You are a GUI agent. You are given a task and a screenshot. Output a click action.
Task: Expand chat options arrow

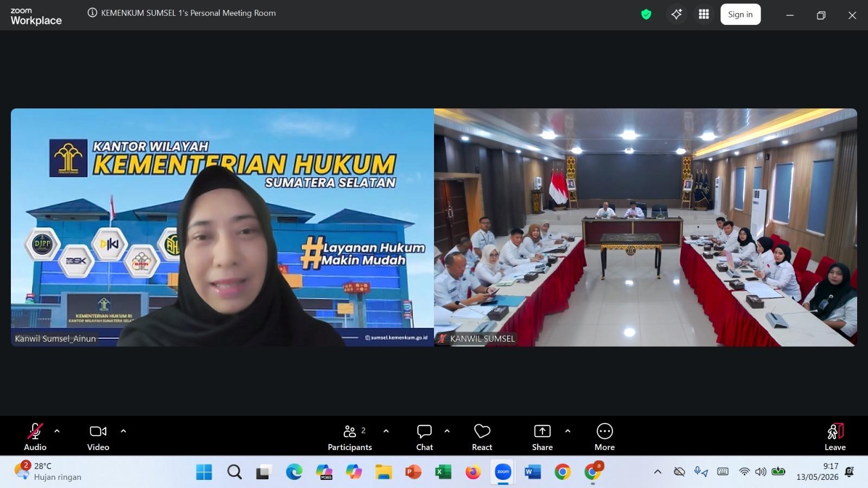point(447,431)
